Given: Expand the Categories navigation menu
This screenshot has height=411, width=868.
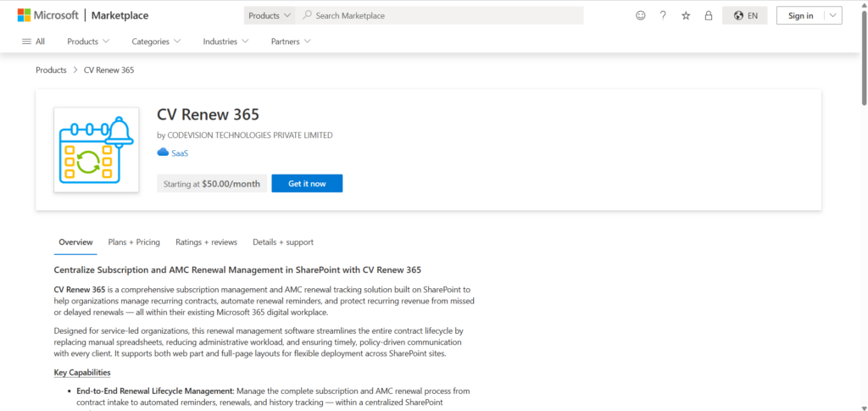Looking at the screenshot, I should click(x=156, y=42).
